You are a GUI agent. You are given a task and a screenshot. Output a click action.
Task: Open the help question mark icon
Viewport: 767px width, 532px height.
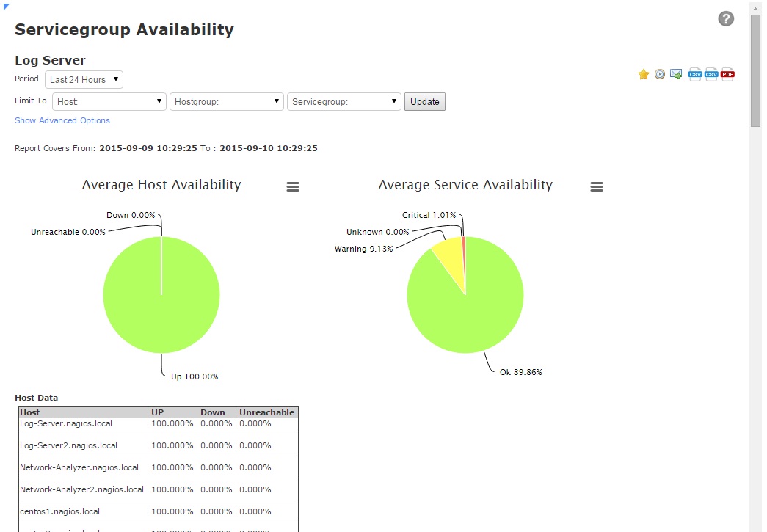(x=726, y=19)
